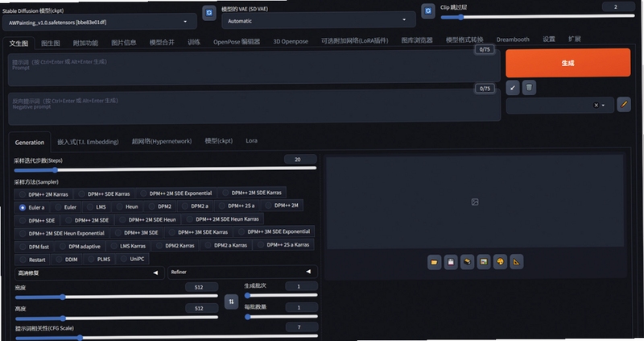
Task: Click the Steps value field showing 20
Action: [x=299, y=159]
